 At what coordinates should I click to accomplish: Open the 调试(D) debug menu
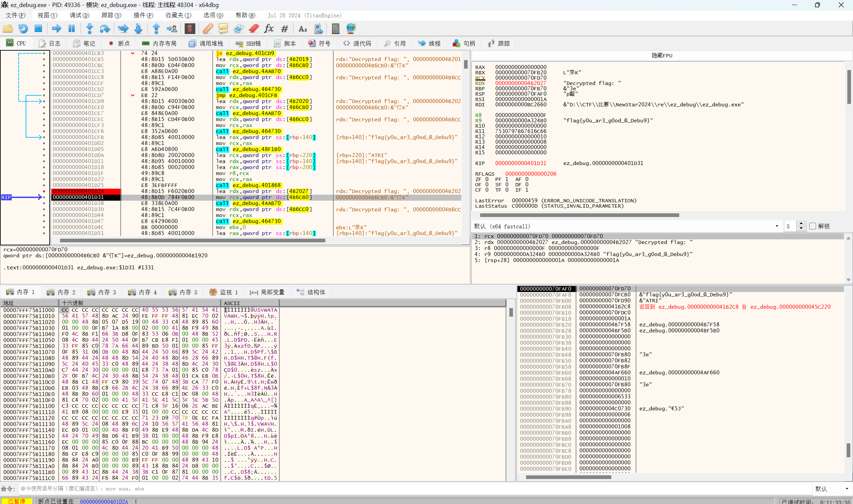pos(79,15)
